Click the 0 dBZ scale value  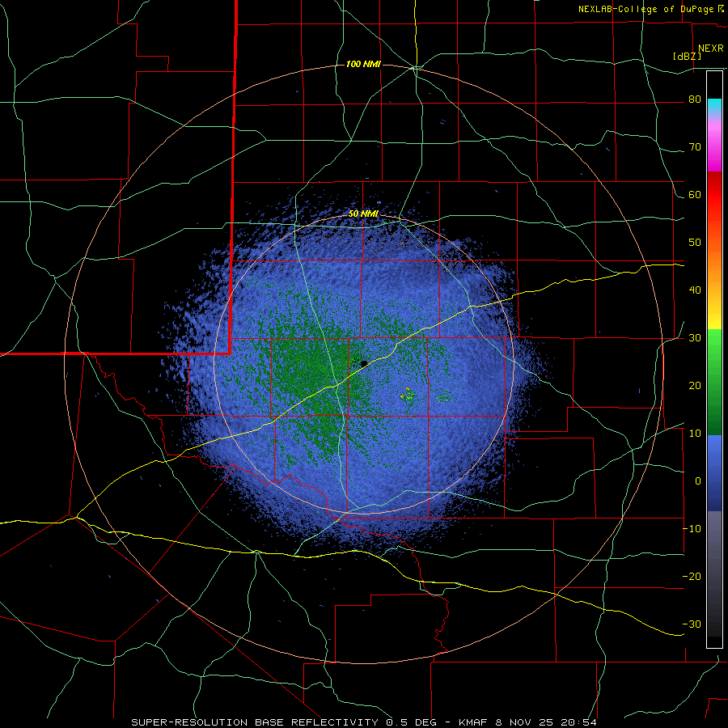pos(698,481)
